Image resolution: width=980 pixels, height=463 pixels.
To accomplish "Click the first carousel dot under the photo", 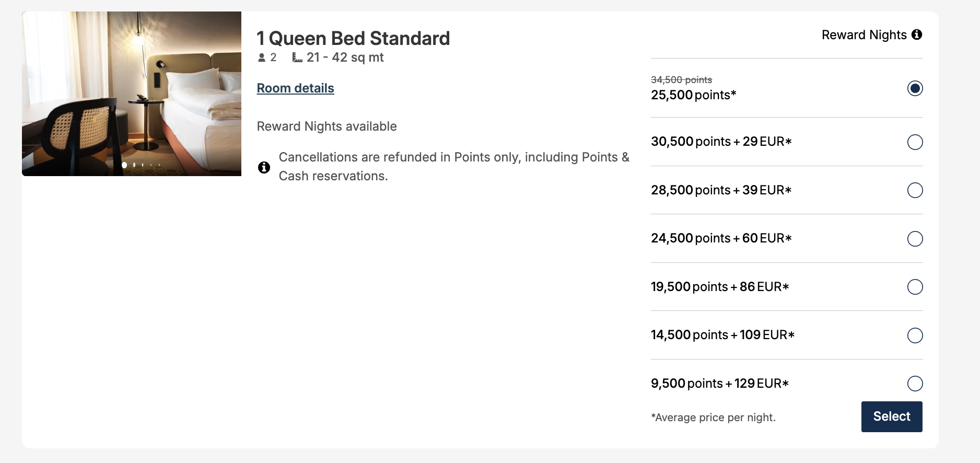I will [124, 165].
